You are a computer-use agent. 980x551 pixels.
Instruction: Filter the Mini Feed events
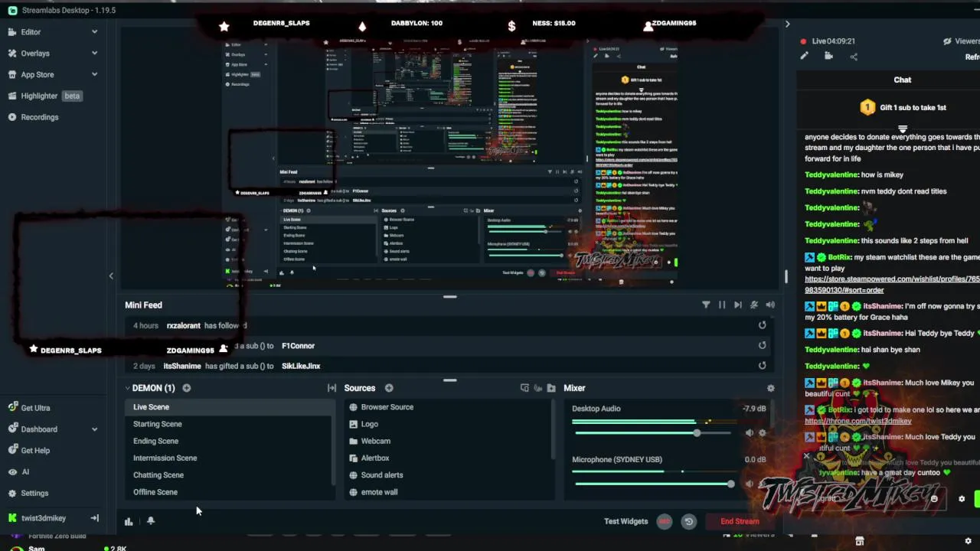706,305
